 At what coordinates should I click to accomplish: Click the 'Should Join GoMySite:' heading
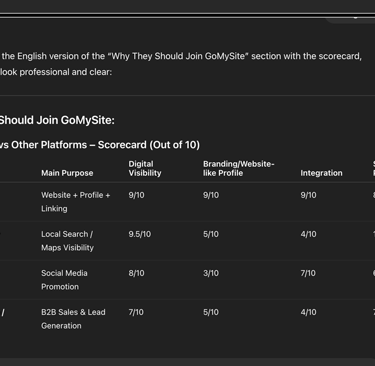57,120
